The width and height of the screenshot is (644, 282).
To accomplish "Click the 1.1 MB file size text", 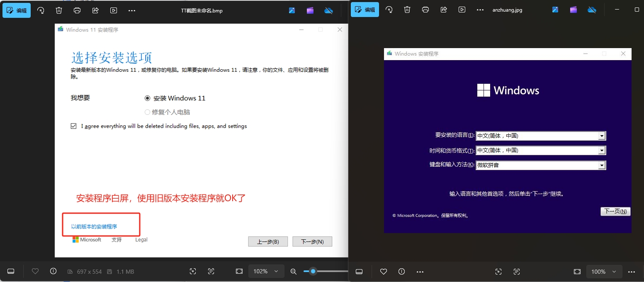I will [125, 272].
